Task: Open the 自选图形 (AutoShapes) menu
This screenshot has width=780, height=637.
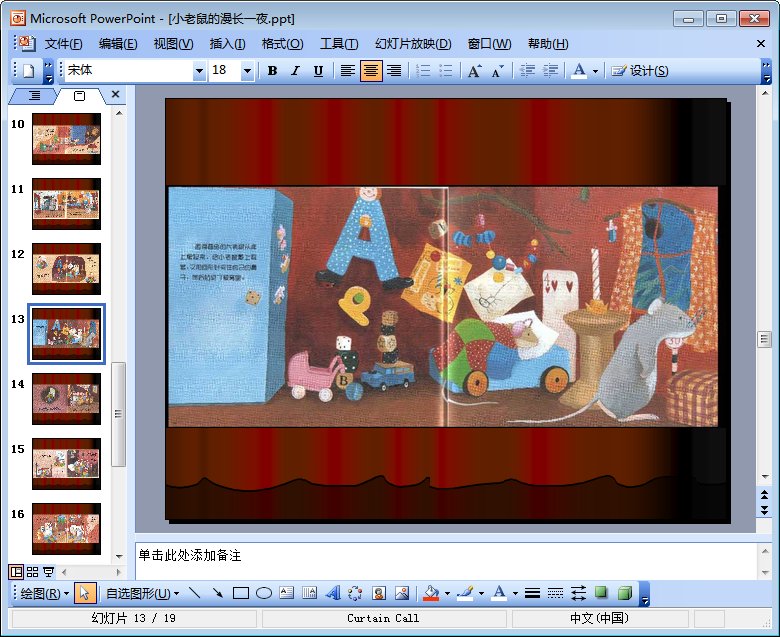Action: tap(142, 593)
